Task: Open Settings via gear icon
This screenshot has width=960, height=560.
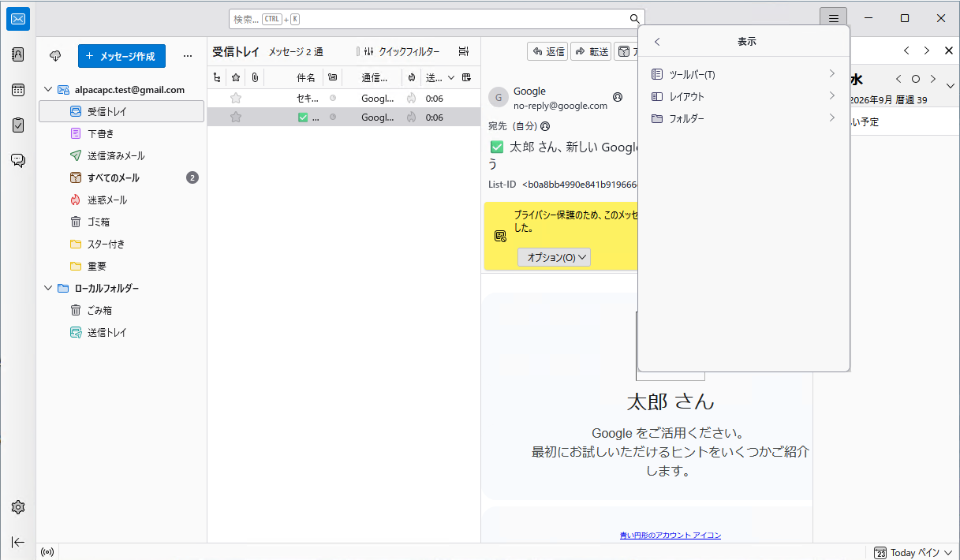Action: pos(18,507)
